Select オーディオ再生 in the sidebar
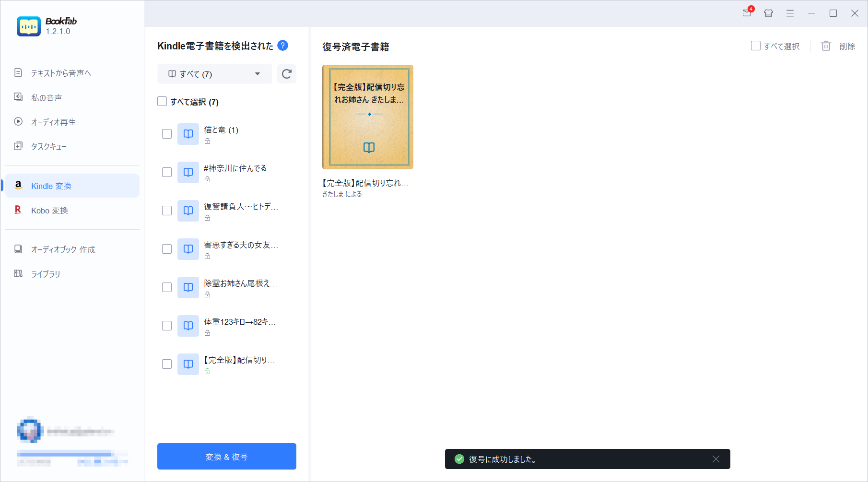 52,122
